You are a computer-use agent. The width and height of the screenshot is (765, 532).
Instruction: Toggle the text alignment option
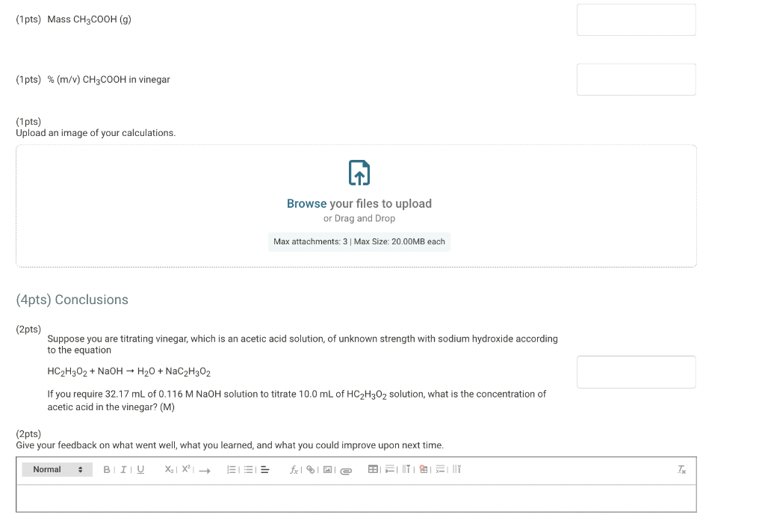click(264, 469)
